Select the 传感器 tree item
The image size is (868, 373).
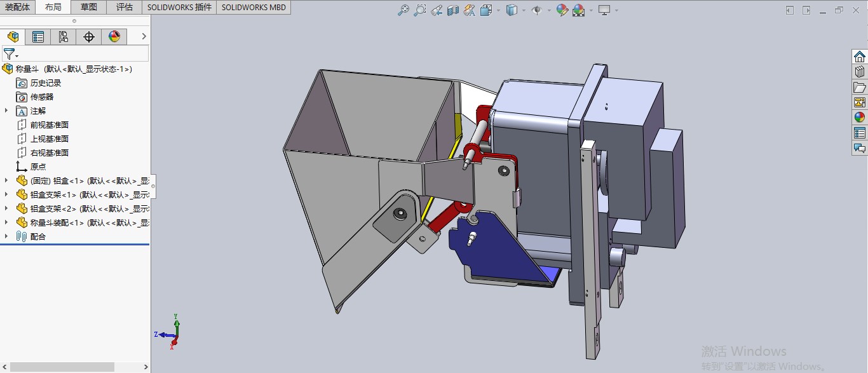point(34,97)
